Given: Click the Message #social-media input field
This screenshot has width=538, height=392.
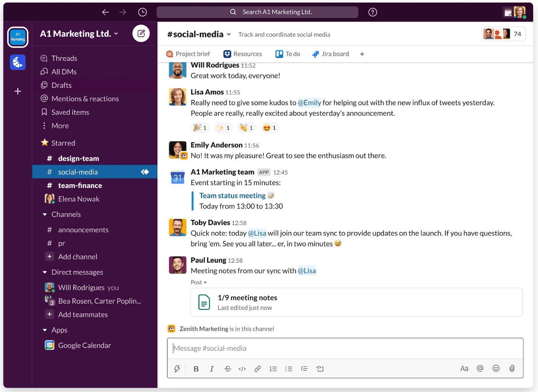Looking at the screenshot, I should (345, 348).
